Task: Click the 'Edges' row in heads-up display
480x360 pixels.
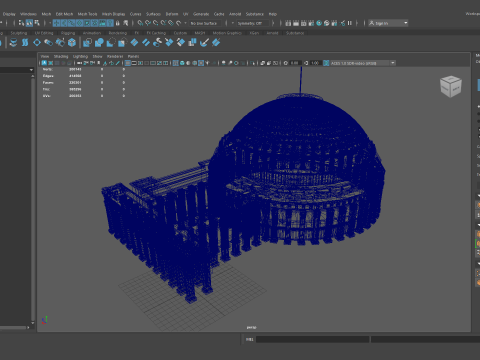Action: coord(83,76)
